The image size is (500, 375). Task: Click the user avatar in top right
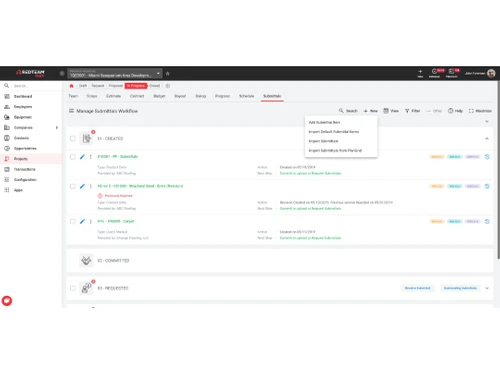[x=491, y=73]
